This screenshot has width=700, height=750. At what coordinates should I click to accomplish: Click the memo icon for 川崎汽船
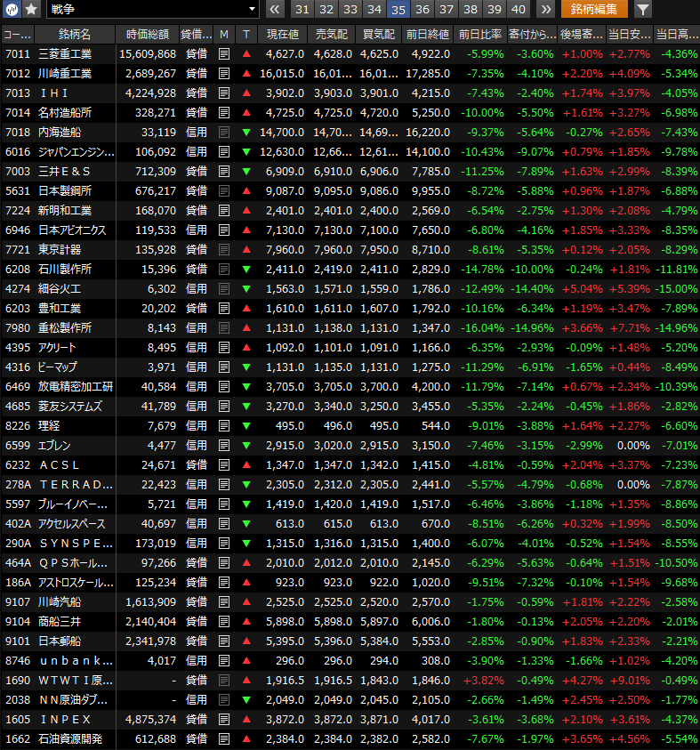point(224,602)
